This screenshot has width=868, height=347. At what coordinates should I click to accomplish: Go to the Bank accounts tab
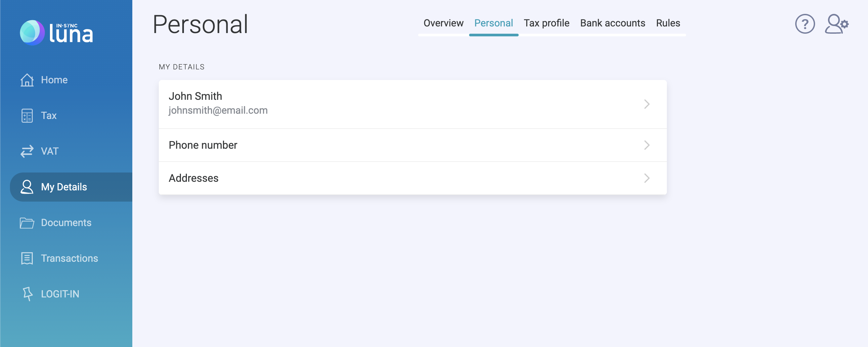[x=612, y=23]
